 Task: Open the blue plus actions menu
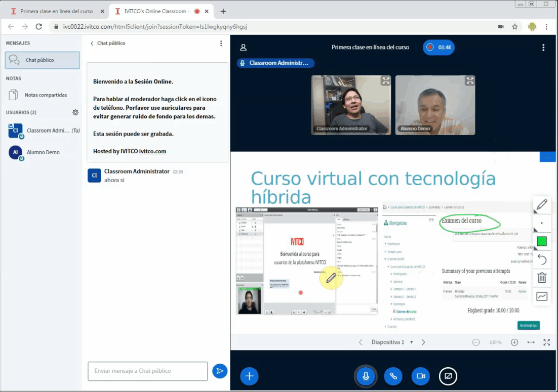249,376
